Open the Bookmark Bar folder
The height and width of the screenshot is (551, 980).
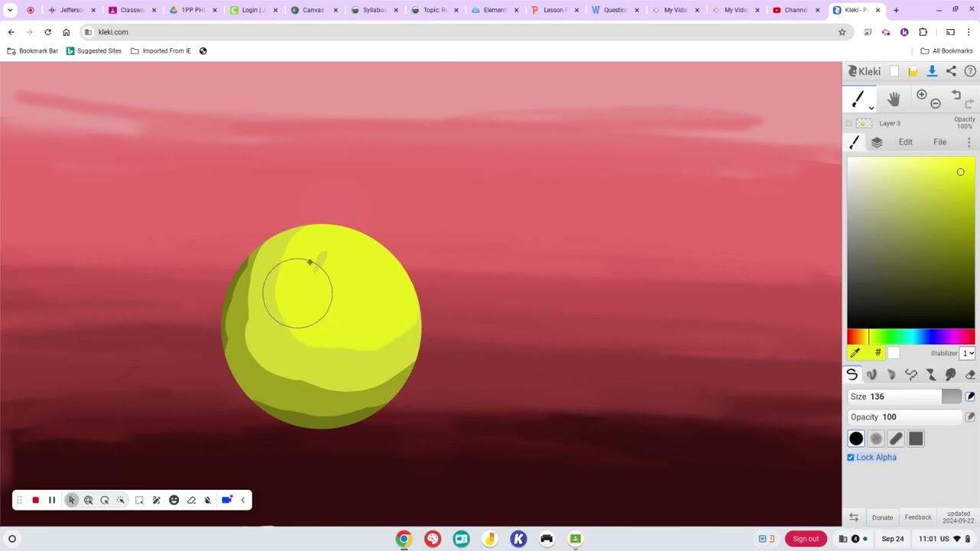coord(32,51)
